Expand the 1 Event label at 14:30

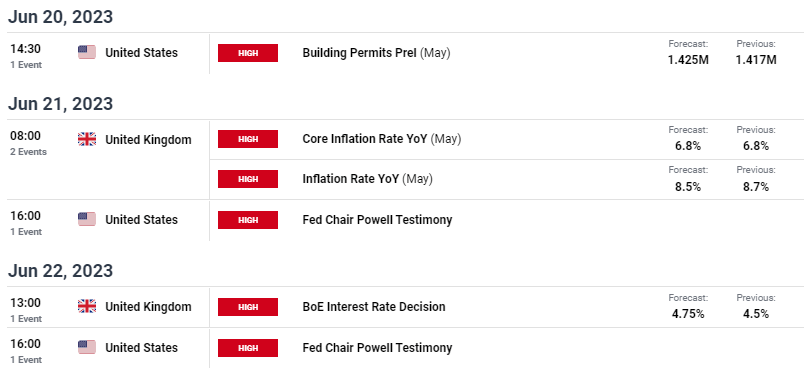click(x=26, y=65)
